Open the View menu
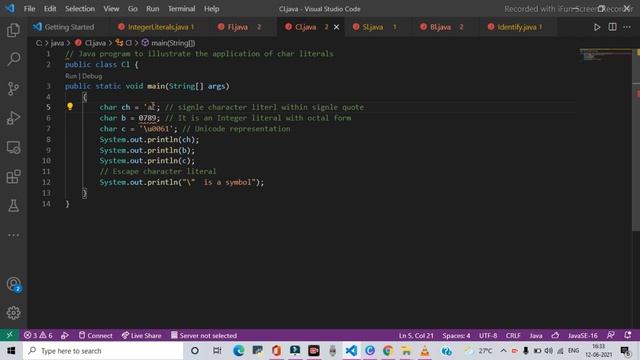Viewport: 640px width, 360px height. [111, 9]
